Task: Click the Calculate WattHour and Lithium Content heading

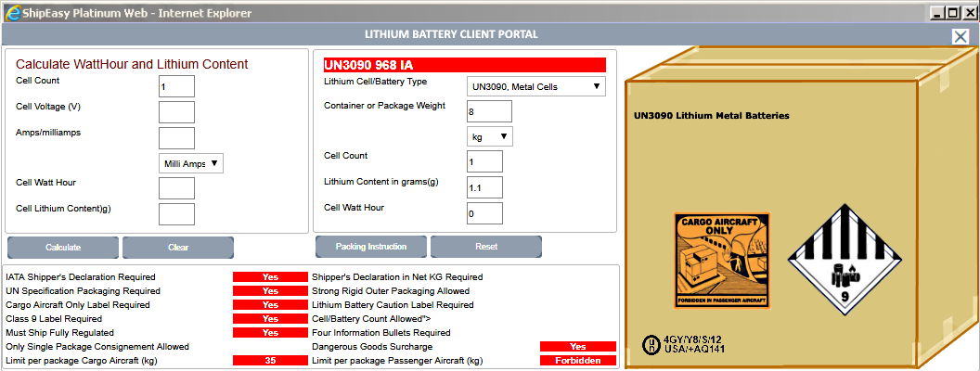Action: (132, 64)
